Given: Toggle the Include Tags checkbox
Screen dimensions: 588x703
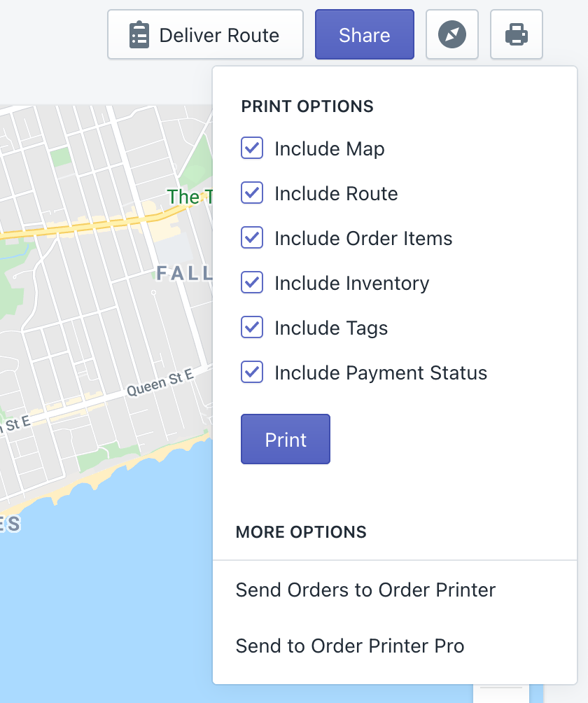Looking at the screenshot, I should coord(252,328).
